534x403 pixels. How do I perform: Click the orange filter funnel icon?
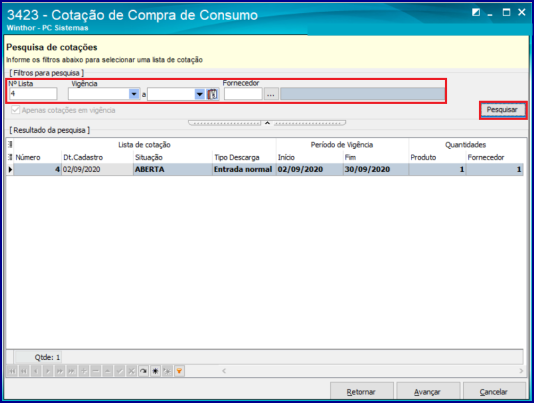coord(179,371)
